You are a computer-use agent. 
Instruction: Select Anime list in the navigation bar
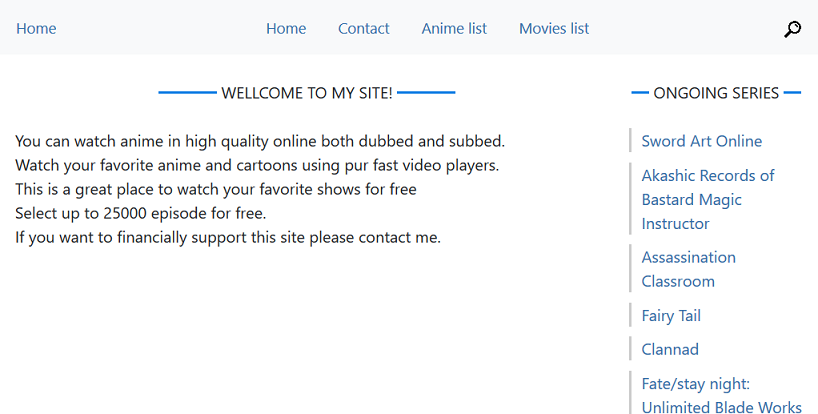[x=454, y=29]
